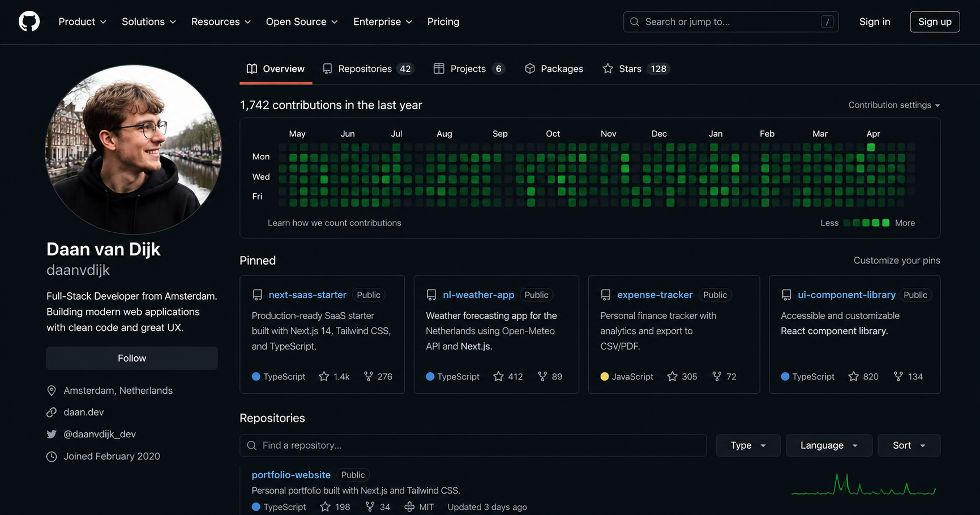Open the Sort dropdown
This screenshot has height=515, width=980.
(909, 445)
